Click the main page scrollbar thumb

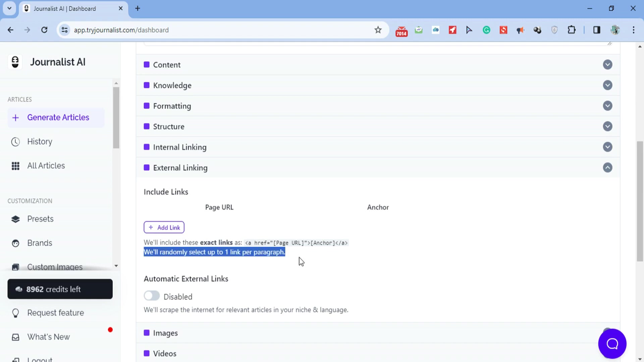(640, 201)
